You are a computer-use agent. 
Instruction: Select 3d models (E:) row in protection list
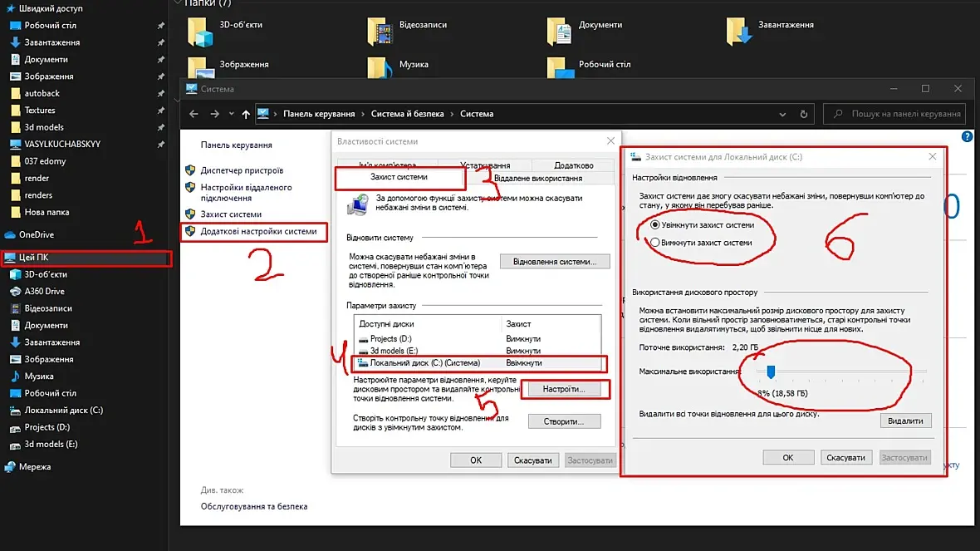point(478,351)
